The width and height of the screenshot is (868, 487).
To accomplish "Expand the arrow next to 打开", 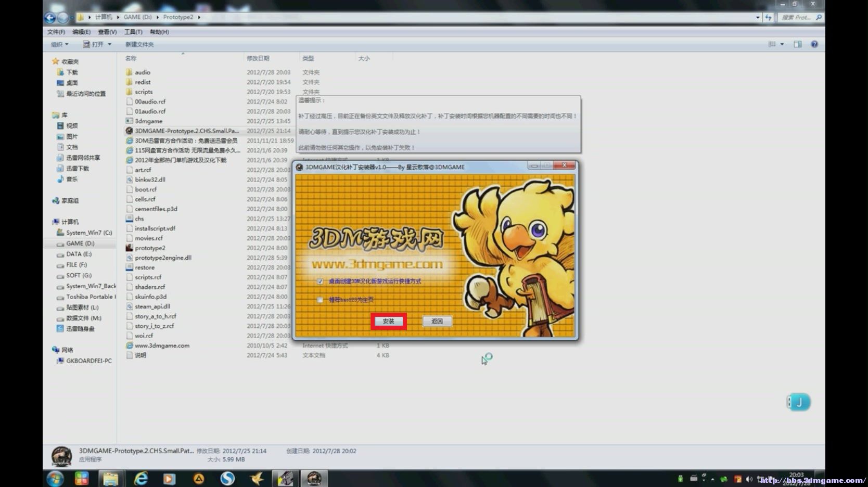I will click(110, 44).
